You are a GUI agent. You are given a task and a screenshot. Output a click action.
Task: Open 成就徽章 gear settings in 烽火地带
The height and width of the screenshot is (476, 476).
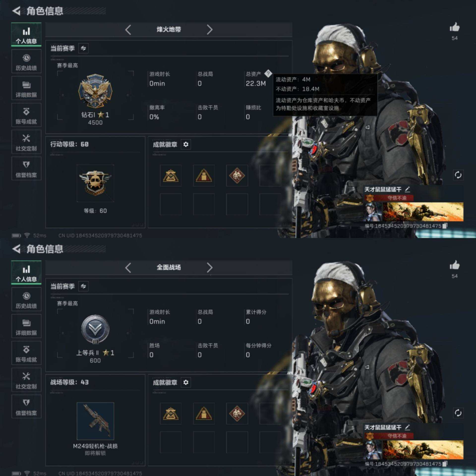pos(186,144)
